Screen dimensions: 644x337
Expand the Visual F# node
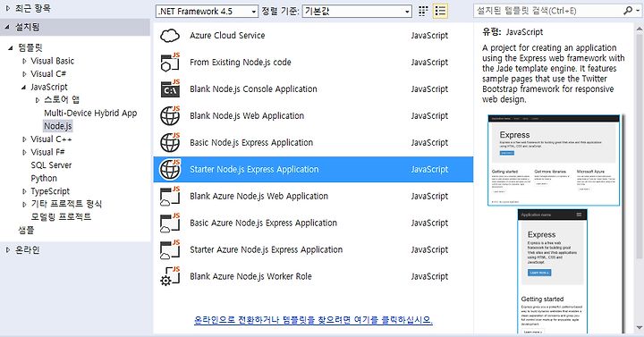click(24, 152)
